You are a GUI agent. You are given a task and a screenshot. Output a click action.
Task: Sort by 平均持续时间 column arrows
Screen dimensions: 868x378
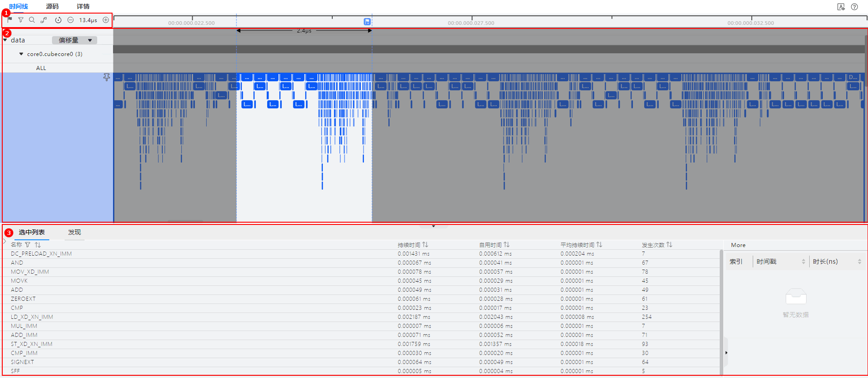(x=599, y=245)
